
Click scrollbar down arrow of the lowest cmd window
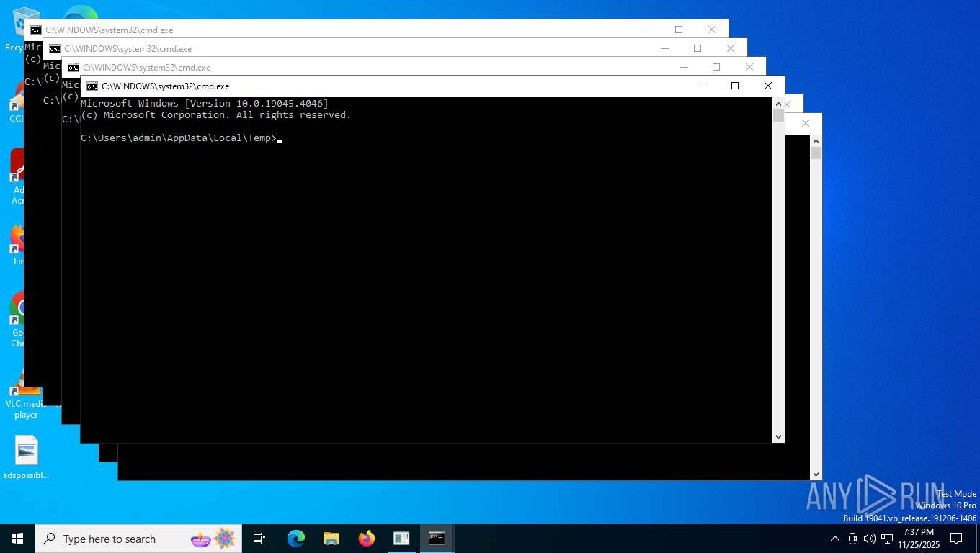(816, 475)
